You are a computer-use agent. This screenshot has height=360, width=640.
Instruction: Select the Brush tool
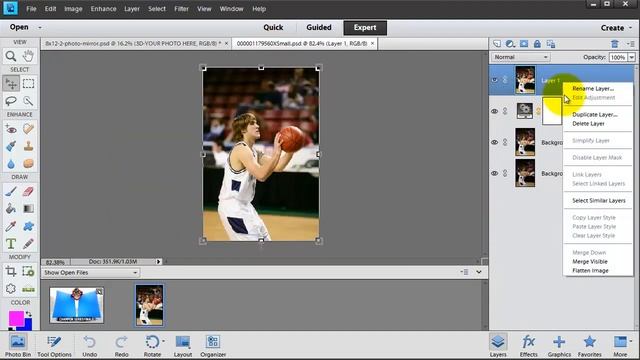coord(11,191)
